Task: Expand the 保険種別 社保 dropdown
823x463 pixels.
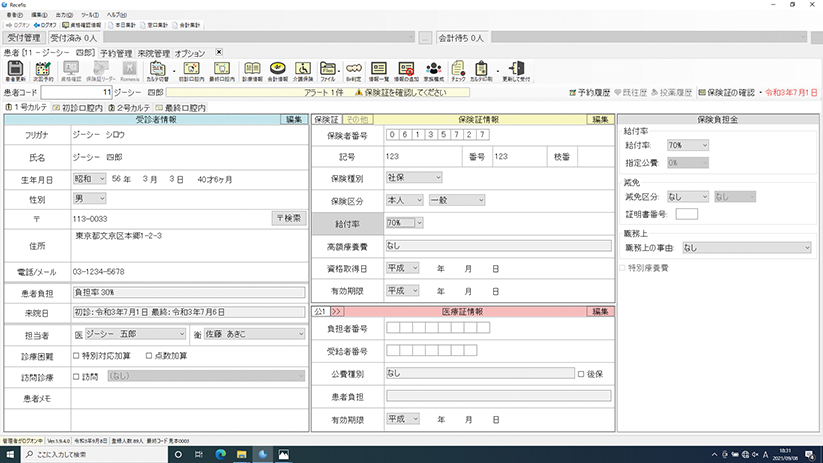Action: pyautogui.click(x=413, y=177)
